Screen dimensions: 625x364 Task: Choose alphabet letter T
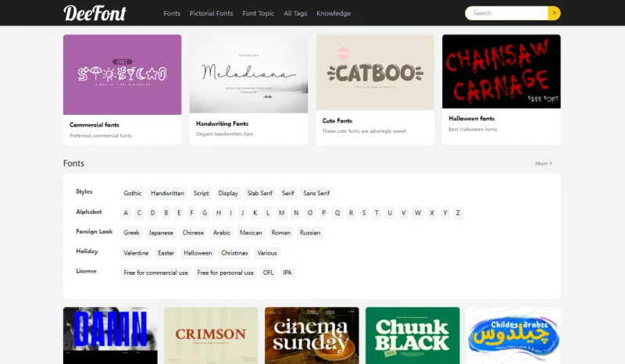pyautogui.click(x=377, y=213)
